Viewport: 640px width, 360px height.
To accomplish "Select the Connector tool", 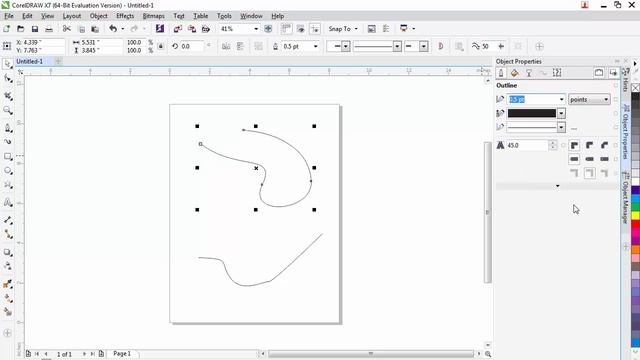I will (7, 234).
